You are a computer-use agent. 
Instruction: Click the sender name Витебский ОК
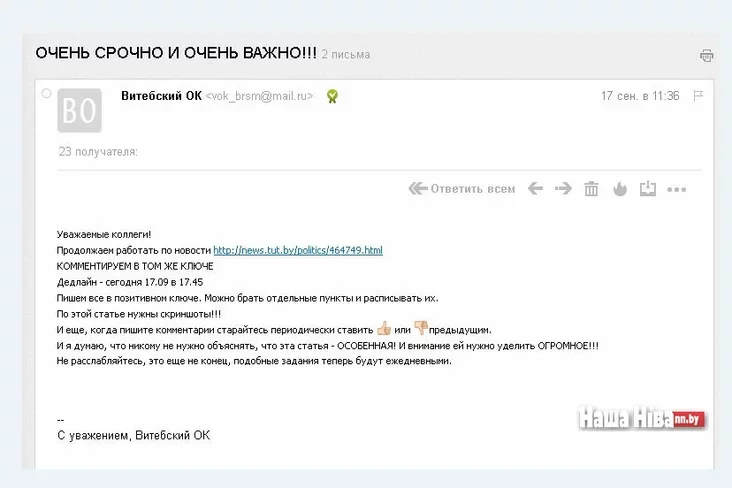click(160, 96)
